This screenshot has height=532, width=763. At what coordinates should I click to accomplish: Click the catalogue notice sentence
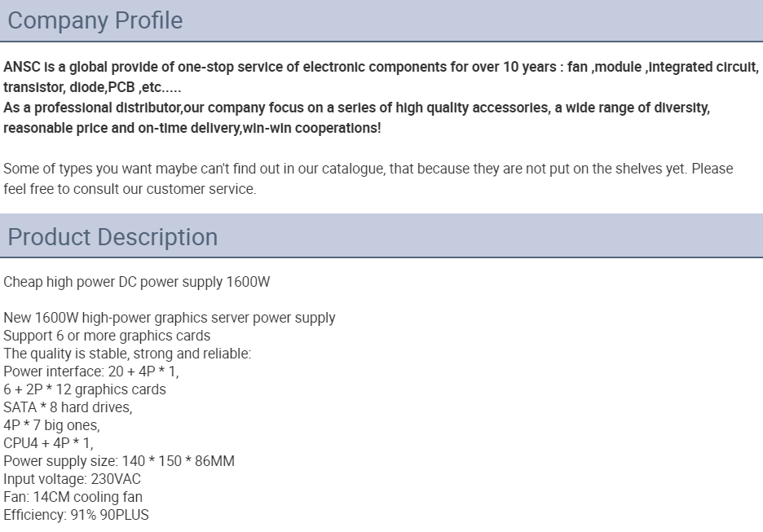pos(368,169)
